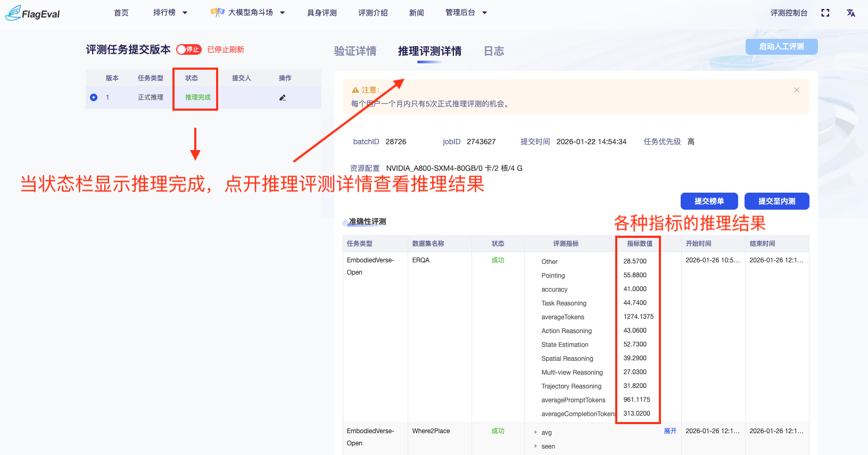Click the ERQA dataset name cell
Image resolution: width=868 pixels, height=455 pixels.
pos(421,260)
